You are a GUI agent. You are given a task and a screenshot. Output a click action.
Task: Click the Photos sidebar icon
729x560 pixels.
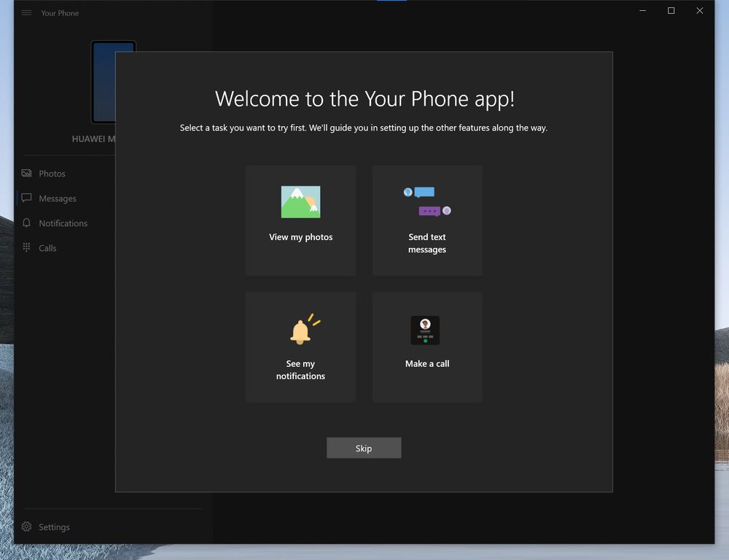click(26, 174)
